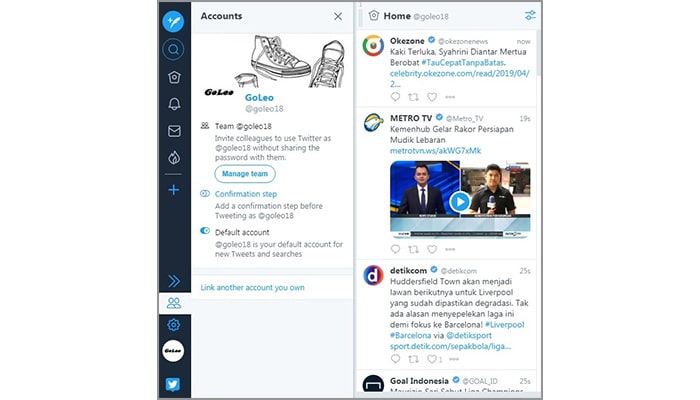
Task: Open the search icon in the sidebar
Action: click(x=173, y=49)
